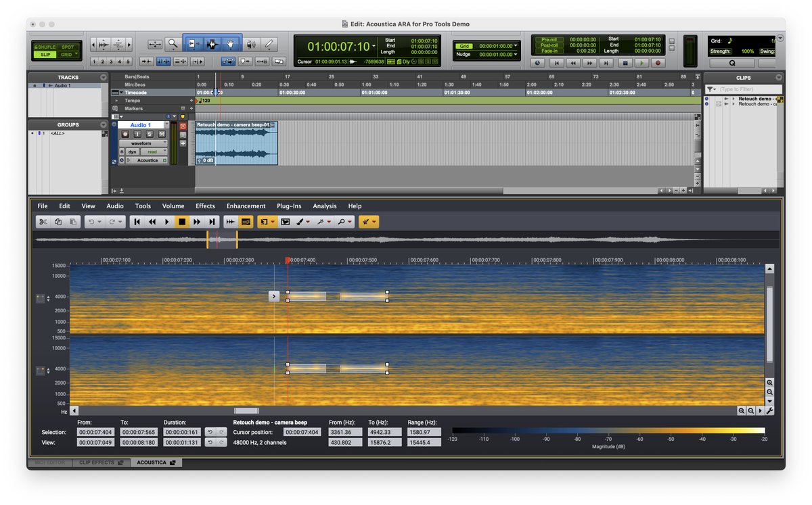Click the Acoustica insert button on Audio 1
812x505 pixels.
pos(147,160)
